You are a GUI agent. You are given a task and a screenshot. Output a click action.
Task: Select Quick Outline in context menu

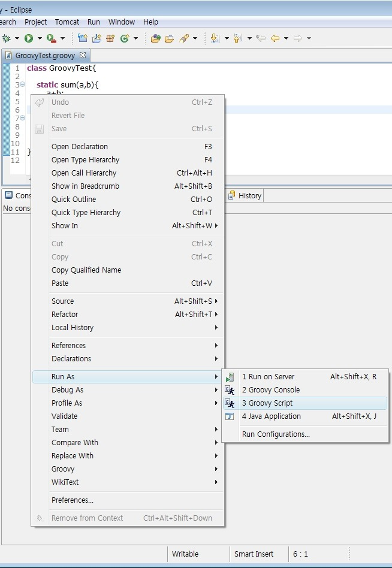128,200
